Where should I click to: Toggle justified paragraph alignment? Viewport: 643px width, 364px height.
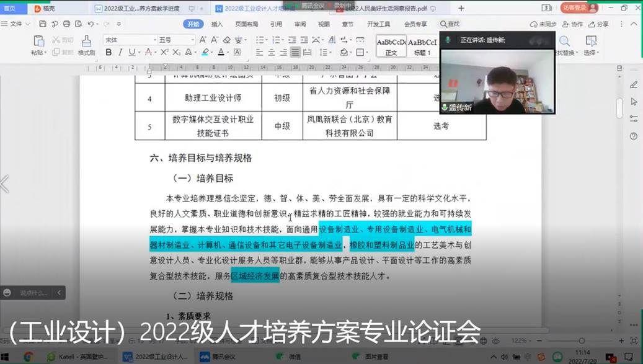(296, 53)
